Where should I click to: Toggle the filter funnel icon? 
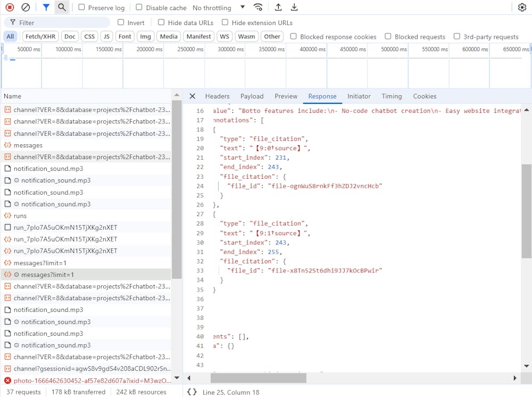coord(46,7)
